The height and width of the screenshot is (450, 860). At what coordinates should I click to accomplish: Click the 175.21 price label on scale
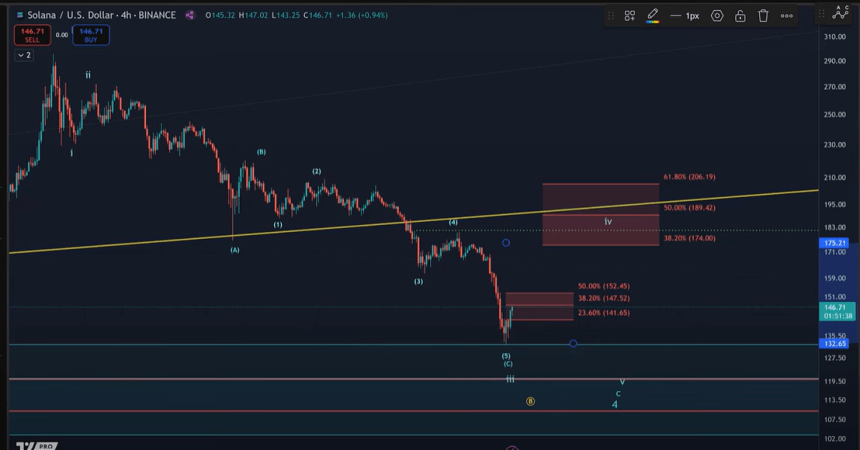834,243
